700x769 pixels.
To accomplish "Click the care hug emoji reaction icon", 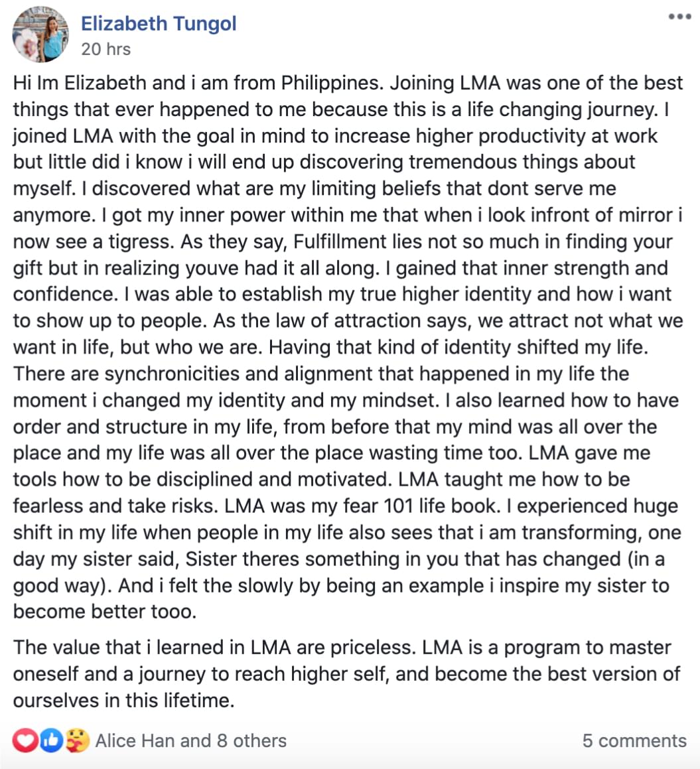I will [78, 740].
